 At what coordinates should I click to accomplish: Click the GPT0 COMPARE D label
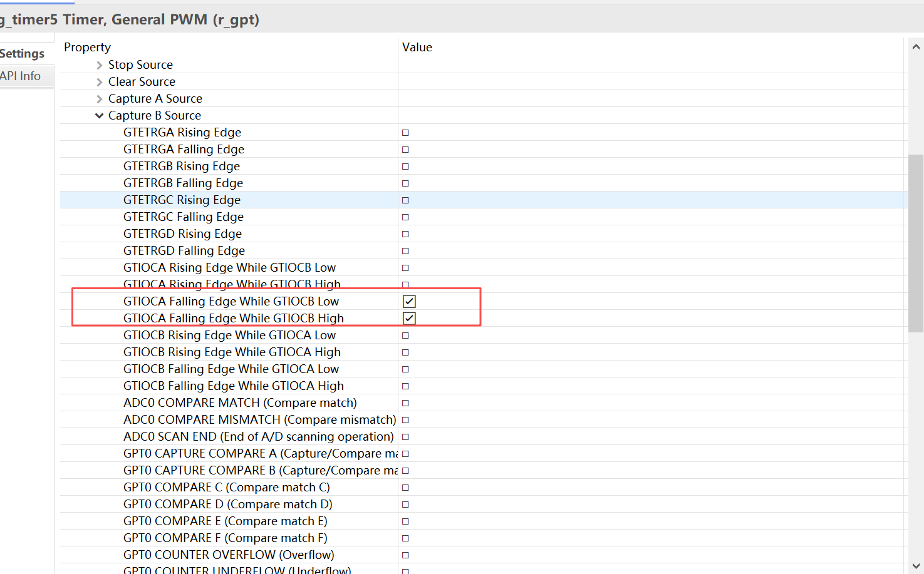coord(228,505)
